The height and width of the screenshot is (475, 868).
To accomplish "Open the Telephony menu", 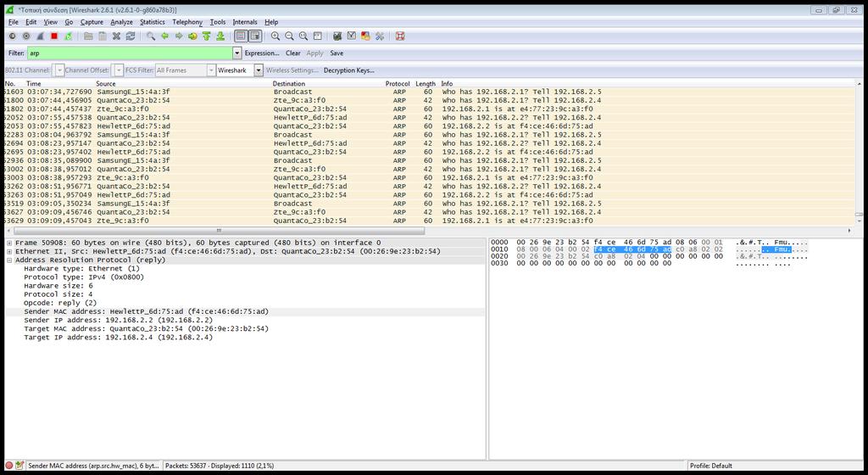I will pyautogui.click(x=187, y=22).
